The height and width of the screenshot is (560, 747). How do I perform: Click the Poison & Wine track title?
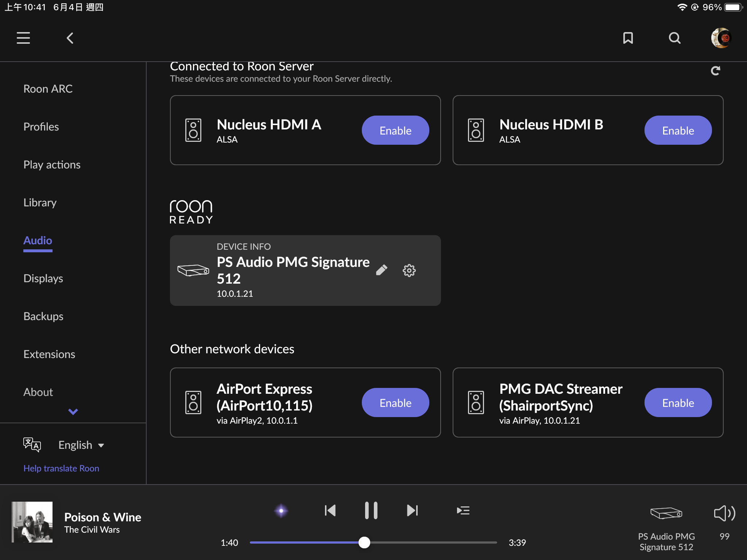click(x=103, y=517)
